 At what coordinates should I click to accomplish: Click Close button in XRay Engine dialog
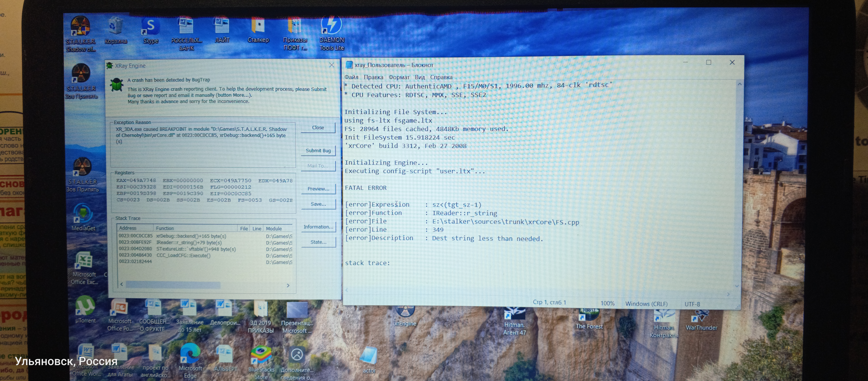[x=318, y=128]
